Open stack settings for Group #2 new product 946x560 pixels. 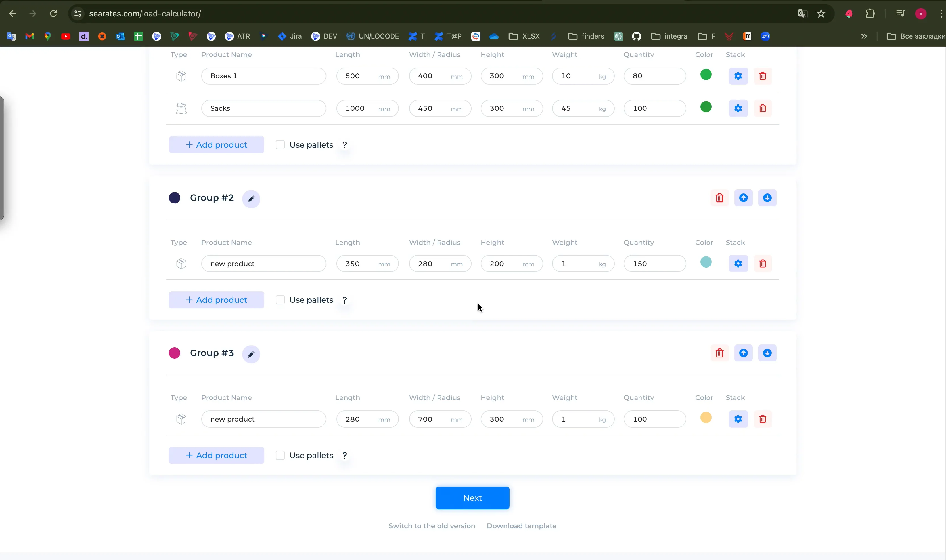click(738, 263)
